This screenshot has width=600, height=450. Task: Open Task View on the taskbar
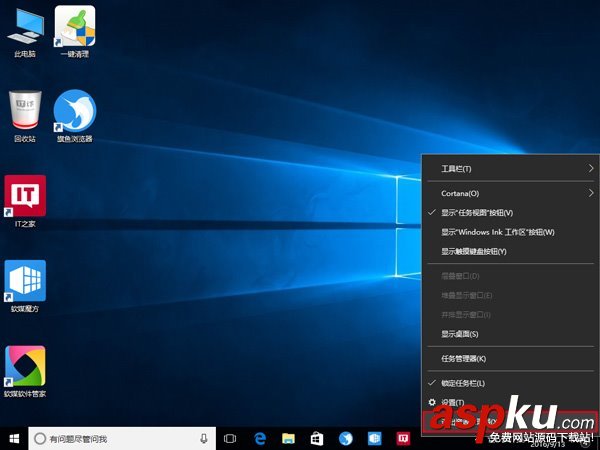(x=230, y=439)
